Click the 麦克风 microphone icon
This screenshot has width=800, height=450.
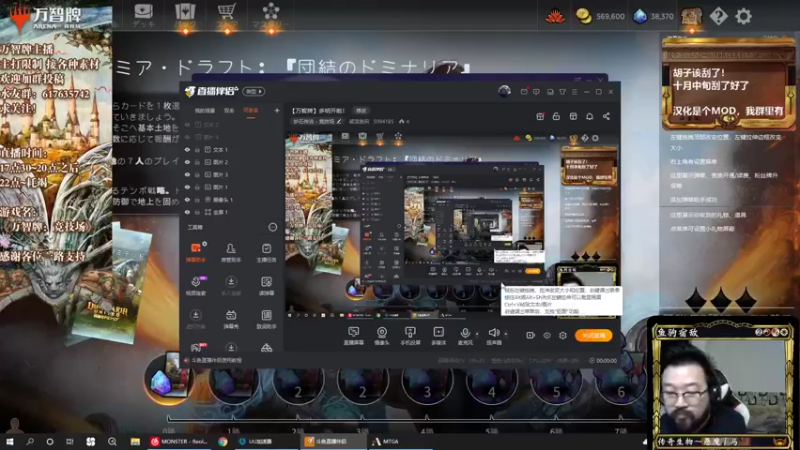pos(465,333)
